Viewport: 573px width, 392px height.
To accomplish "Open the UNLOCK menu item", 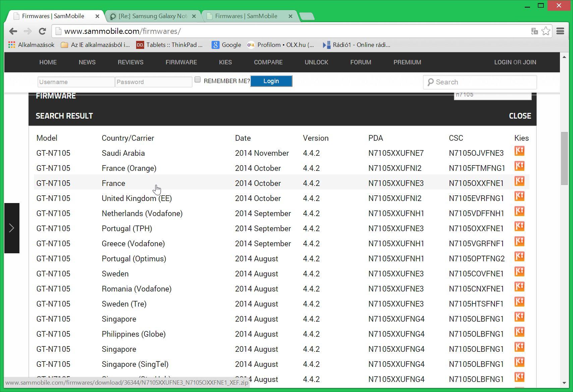I will (317, 62).
